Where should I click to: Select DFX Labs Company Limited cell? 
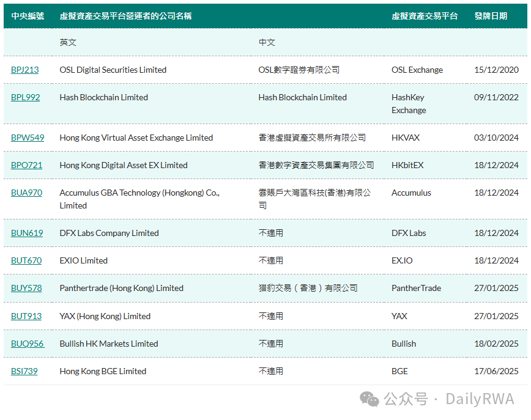click(x=109, y=233)
